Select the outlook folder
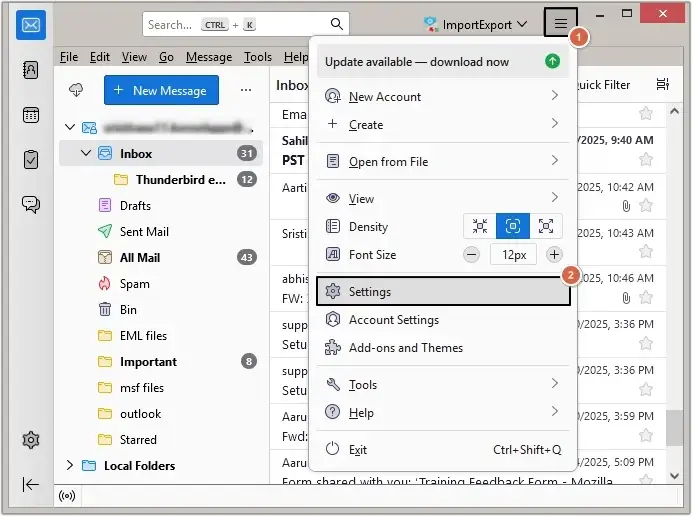693x517 pixels. 161,414
